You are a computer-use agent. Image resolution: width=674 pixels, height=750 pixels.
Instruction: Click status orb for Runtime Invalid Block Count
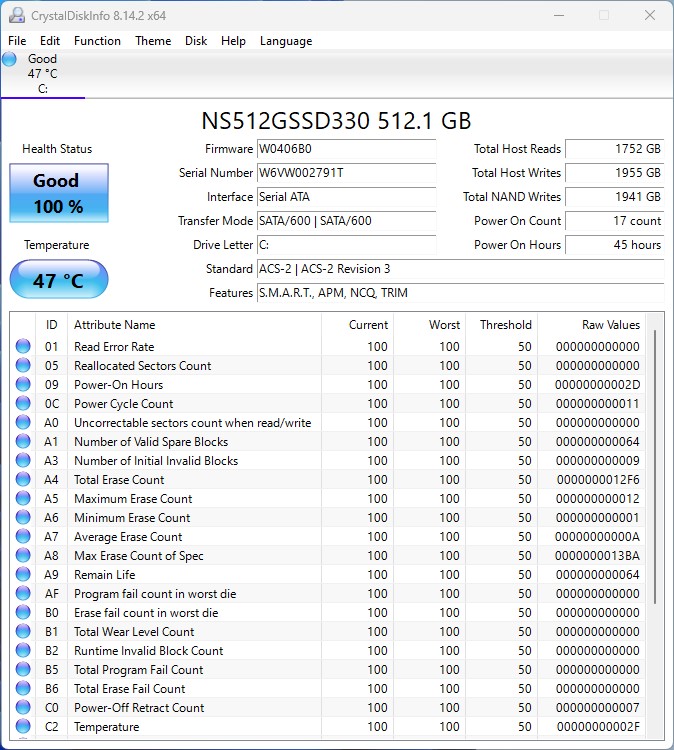click(x=23, y=650)
